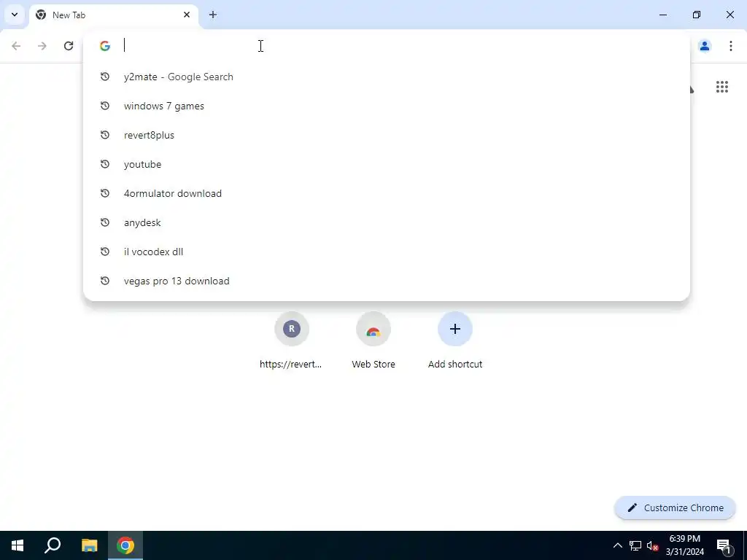747x560 pixels.
Task: Select suggestion y2mate - Google Search
Action: (387, 77)
